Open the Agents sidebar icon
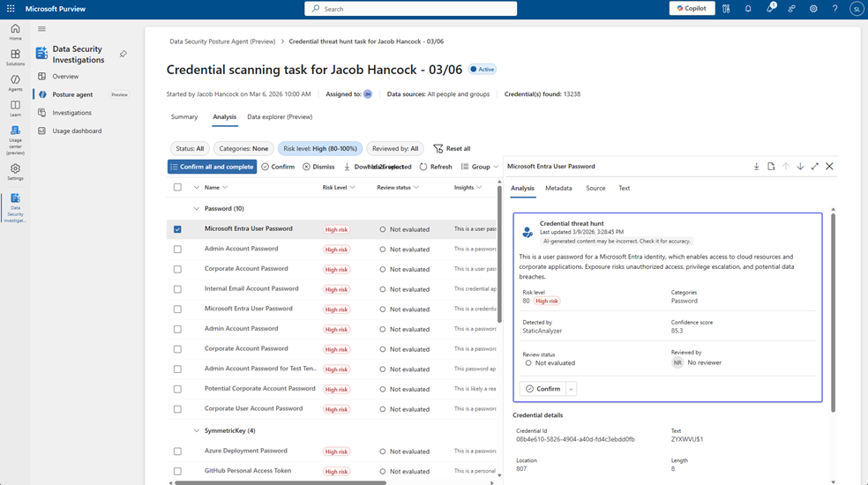This screenshot has width=868, height=485. pos(15,83)
